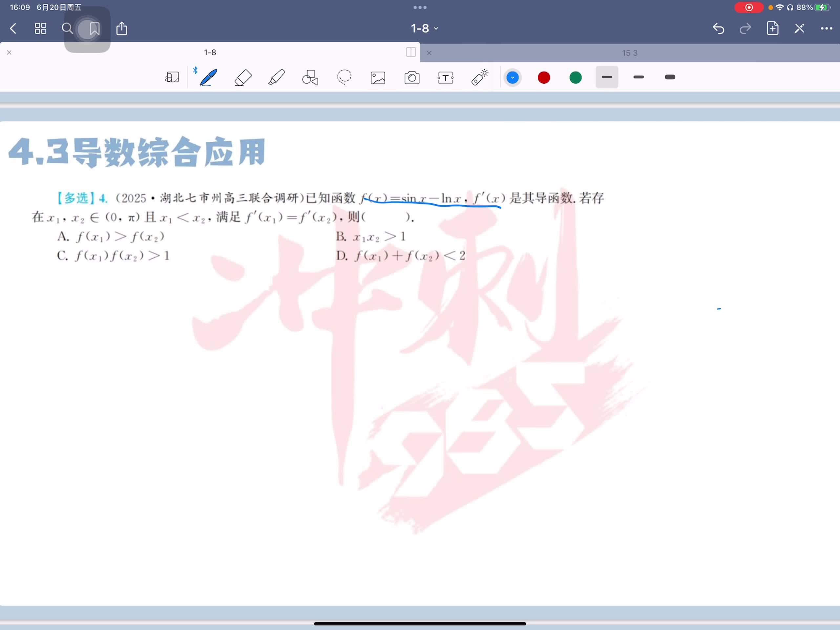Select the thickest stroke width
This screenshot has width=840, height=630.
pos(669,77)
